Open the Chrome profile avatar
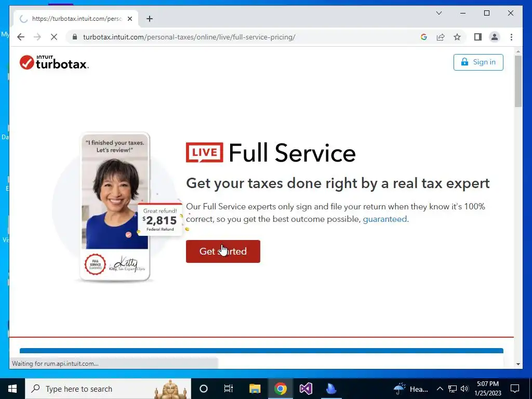The image size is (532, 399). [x=495, y=37]
